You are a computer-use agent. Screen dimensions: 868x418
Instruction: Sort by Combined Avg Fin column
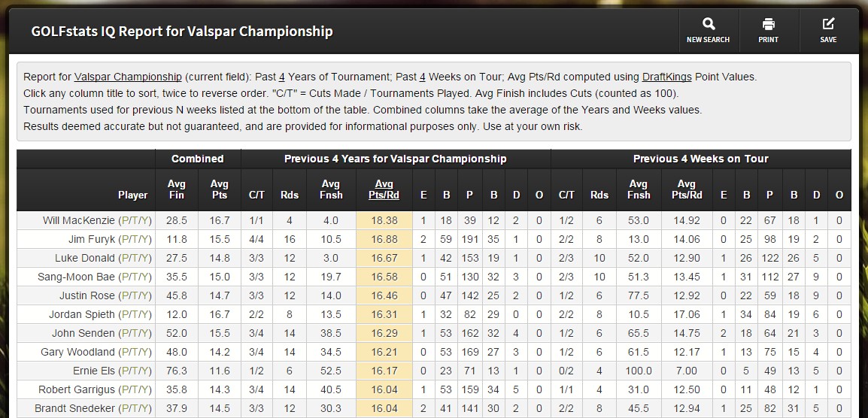pos(177,189)
